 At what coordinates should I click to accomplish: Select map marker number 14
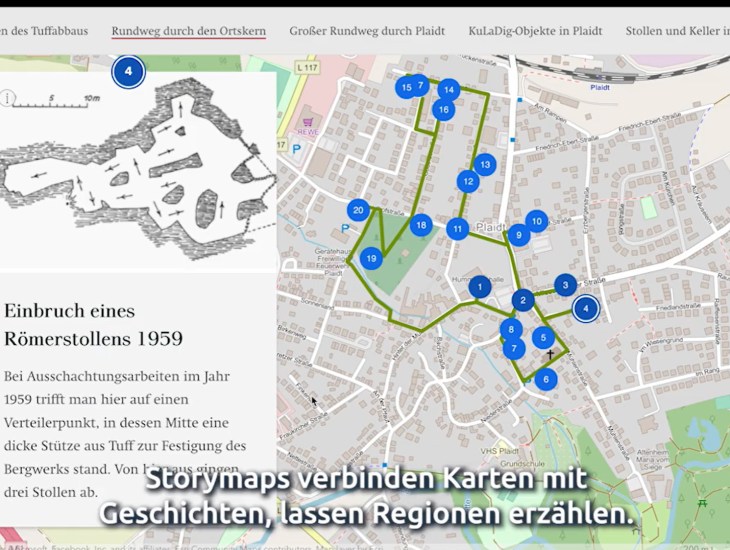449,90
